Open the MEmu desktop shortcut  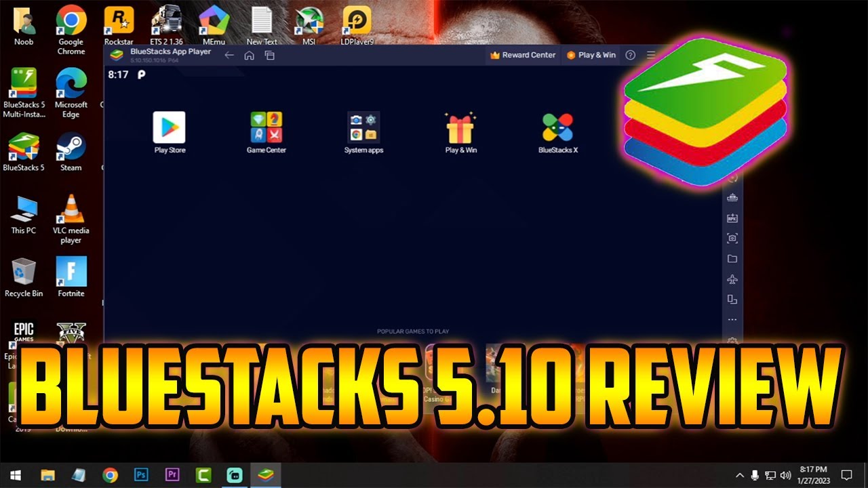tap(214, 26)
